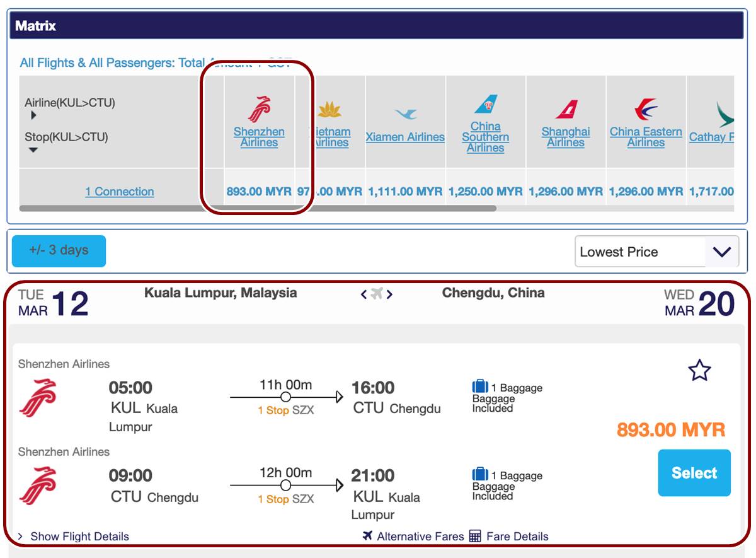This screenshot has width=756, height=558.
Task: Click the 09:00 departure time
Action: [130, 475]
